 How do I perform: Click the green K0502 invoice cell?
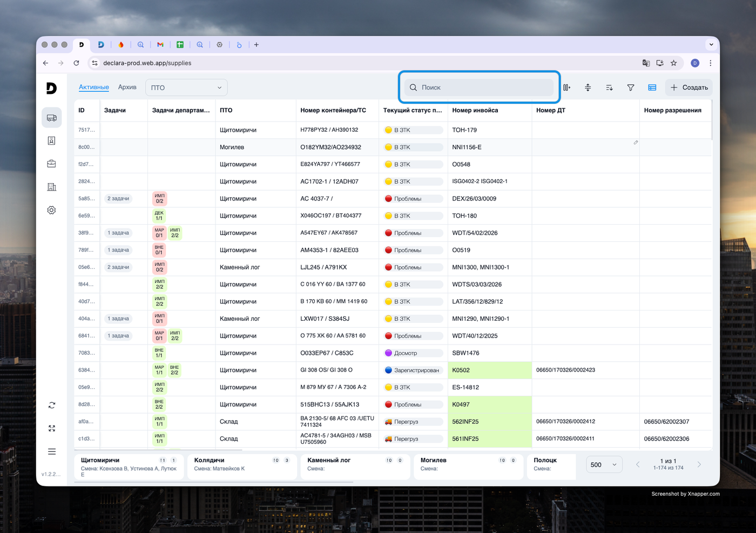click(x=490, y=370)
